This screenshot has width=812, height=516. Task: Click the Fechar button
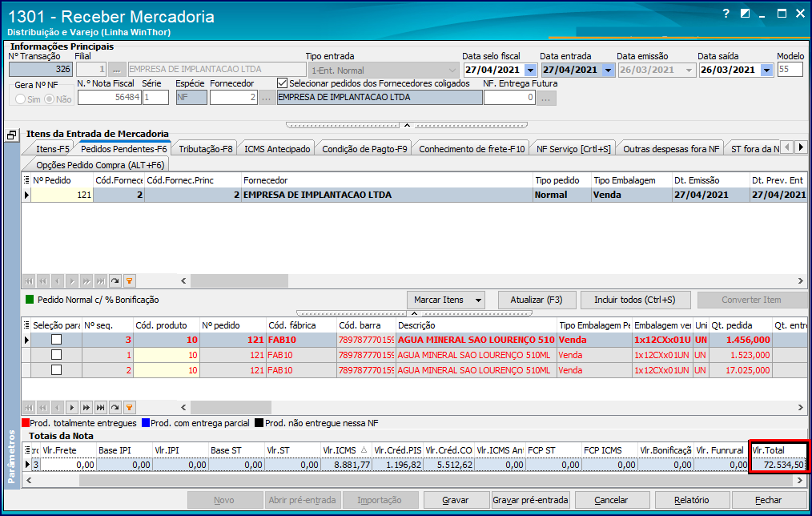pyautogui.click(x=769, y=500)
